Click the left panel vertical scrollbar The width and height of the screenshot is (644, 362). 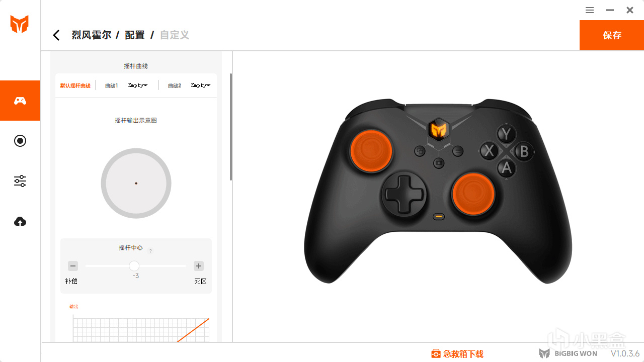pos(231,127)
